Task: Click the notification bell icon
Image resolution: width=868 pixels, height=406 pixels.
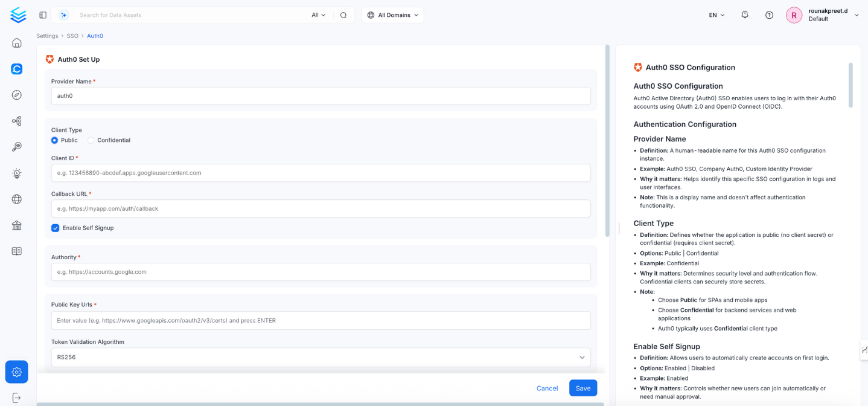Action: tap(744, 14)
